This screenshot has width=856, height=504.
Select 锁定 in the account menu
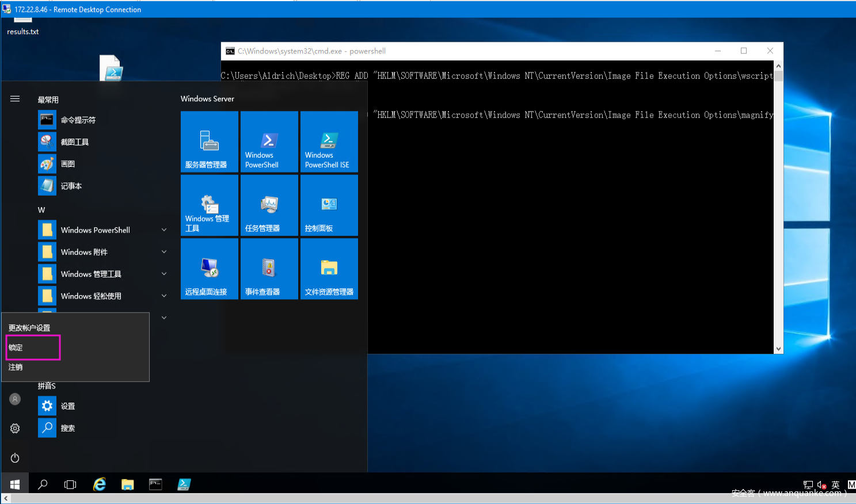[x=32, y=348]
